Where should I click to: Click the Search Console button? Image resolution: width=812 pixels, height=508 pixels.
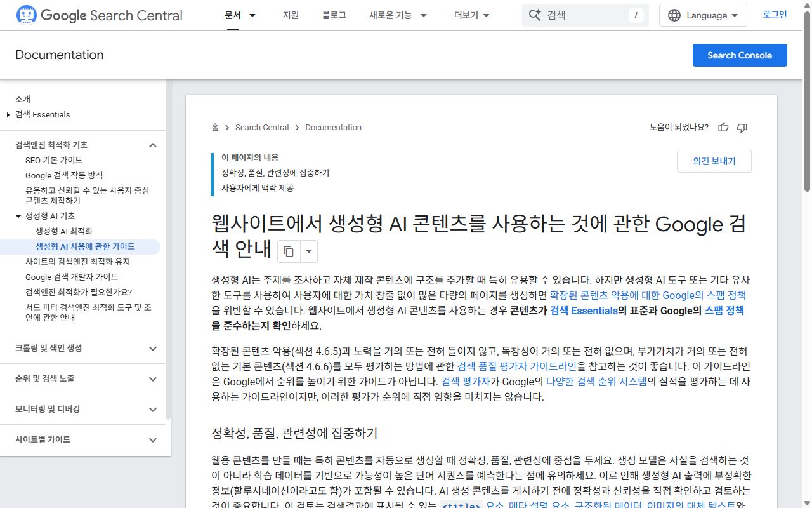coord(740,55)
